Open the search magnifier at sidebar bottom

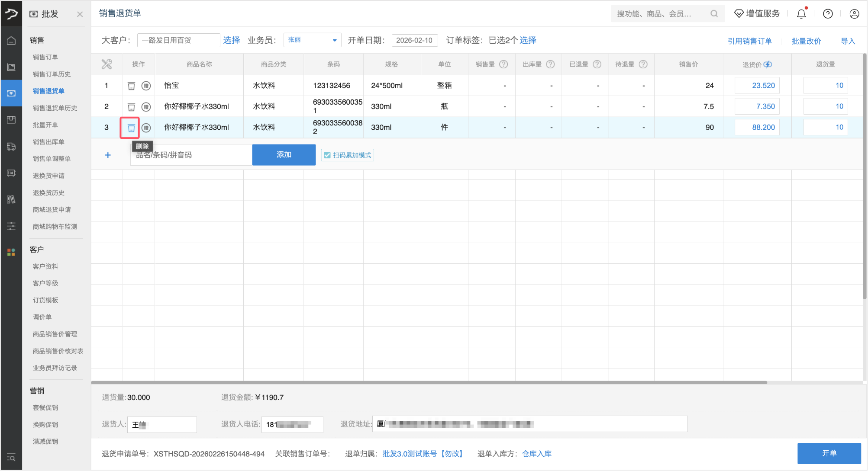point(11,458)
